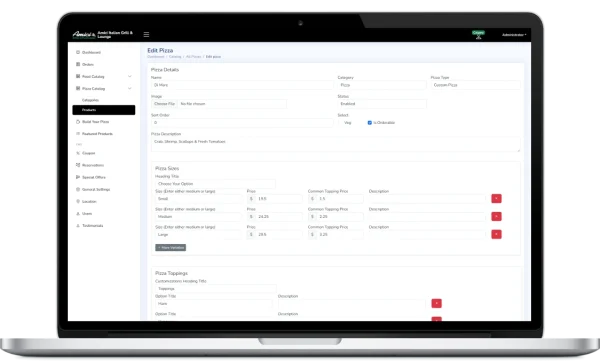Delete the Small size row
The height and width of the screenshot is (361, 600).
(x=496, y=198)
